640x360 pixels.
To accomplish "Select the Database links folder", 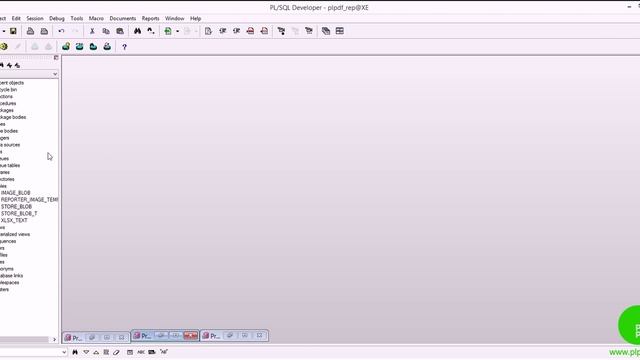I will click(x=11, y=276).
